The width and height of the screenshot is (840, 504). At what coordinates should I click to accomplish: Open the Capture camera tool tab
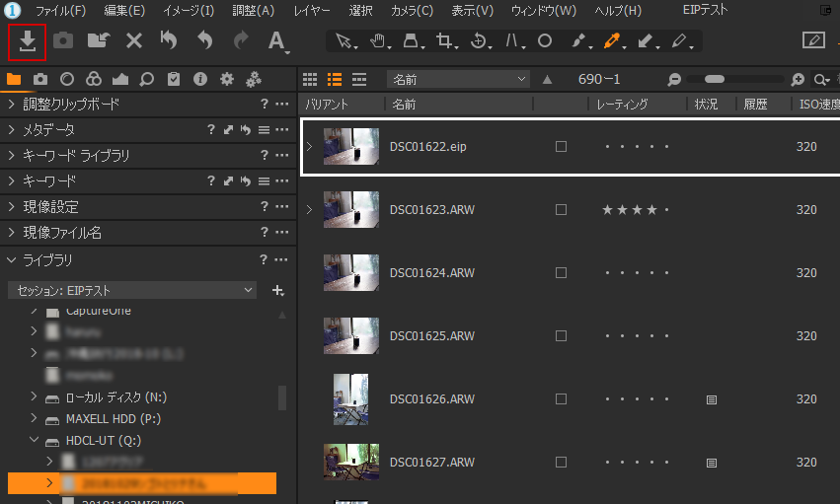[x=40, y=79]
